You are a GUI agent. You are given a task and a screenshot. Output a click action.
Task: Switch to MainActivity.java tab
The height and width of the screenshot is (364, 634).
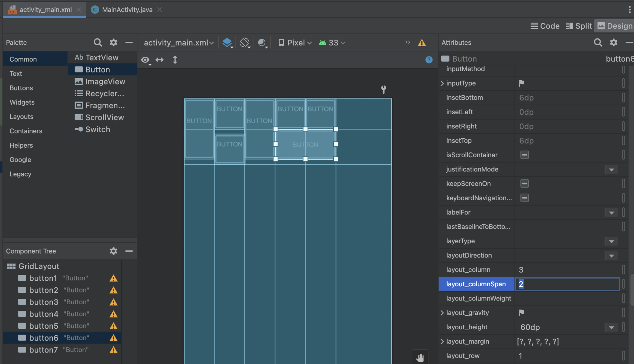tap(127, 10)
